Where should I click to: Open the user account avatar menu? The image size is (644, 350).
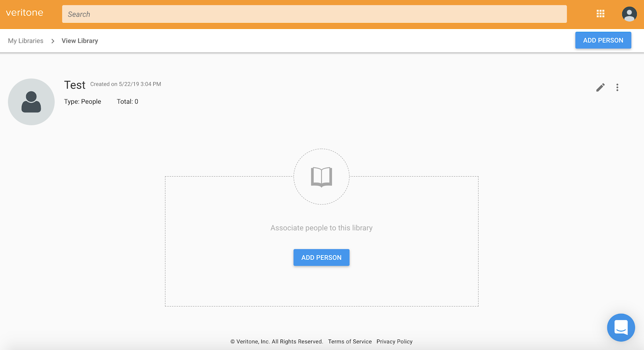click(x=629, y=14)
